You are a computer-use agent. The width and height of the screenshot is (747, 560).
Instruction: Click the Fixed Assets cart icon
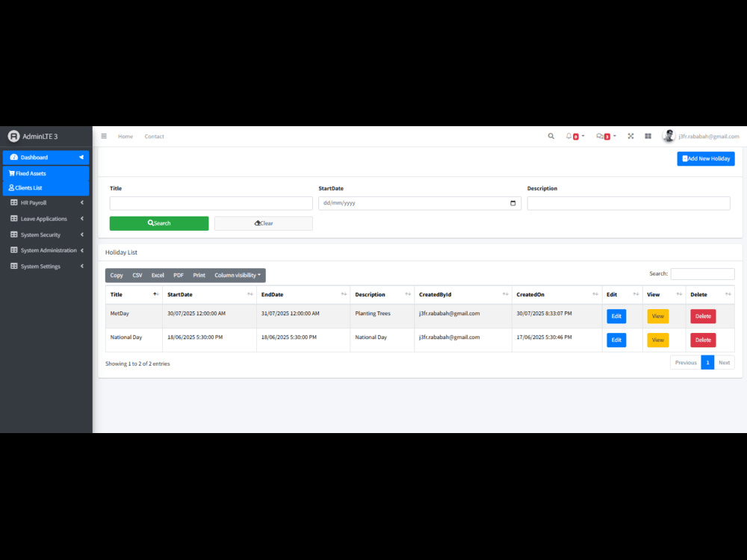(12, 173)
